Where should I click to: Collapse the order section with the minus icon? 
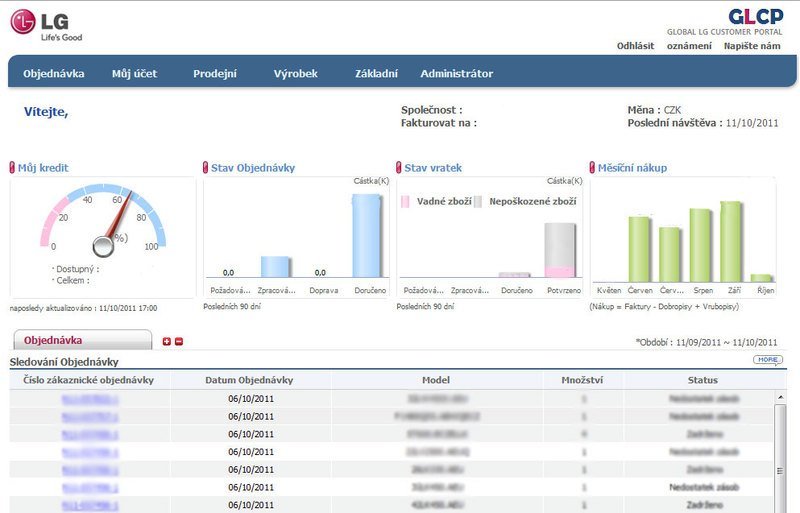[179, 342]
